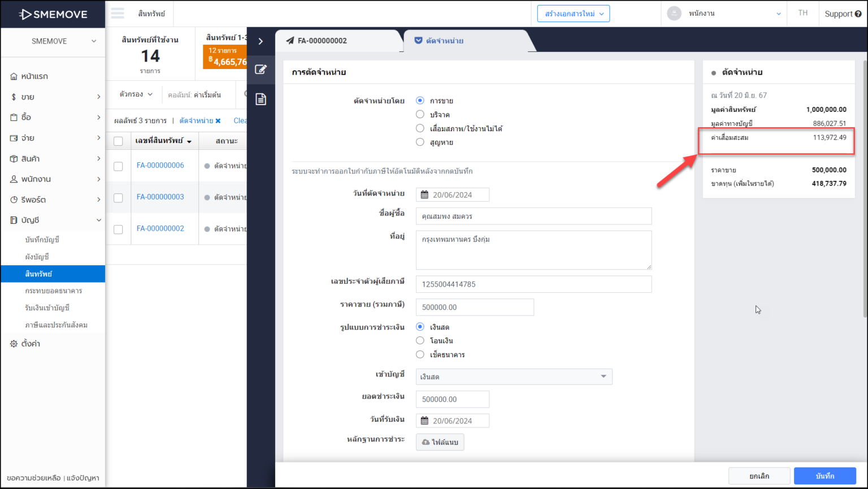The image size is (868, 489).
Task: Choose โอนเงิน as payment method
Action: [420, 341]
